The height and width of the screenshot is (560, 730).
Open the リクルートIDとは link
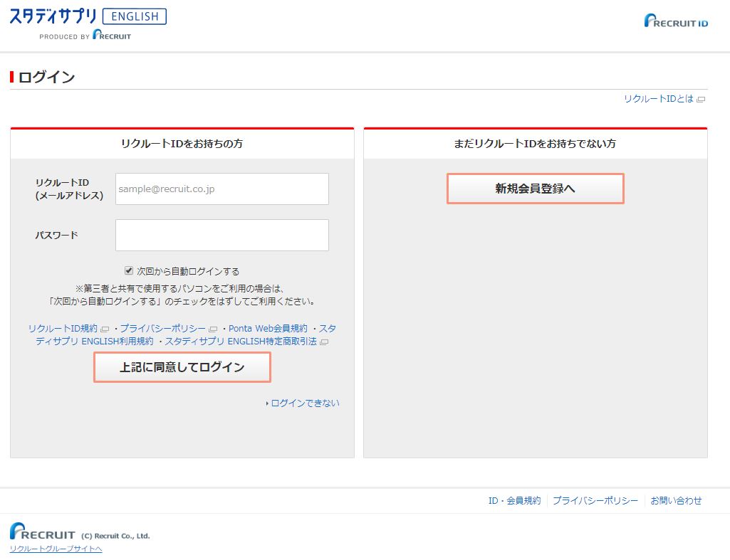pos(658,99)
